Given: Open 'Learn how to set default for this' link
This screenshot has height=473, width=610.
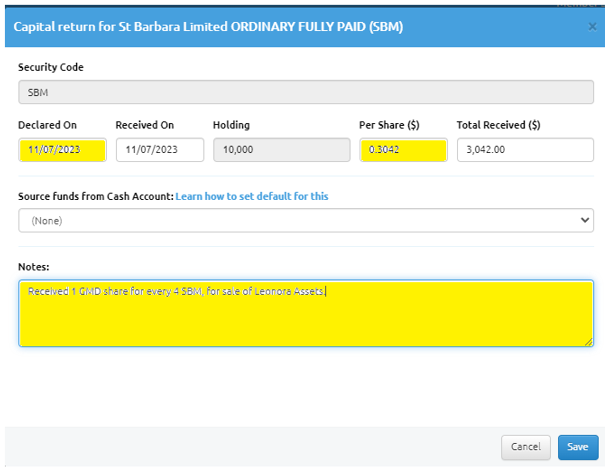Looking at the screenshot, I should tap(252, 196).
